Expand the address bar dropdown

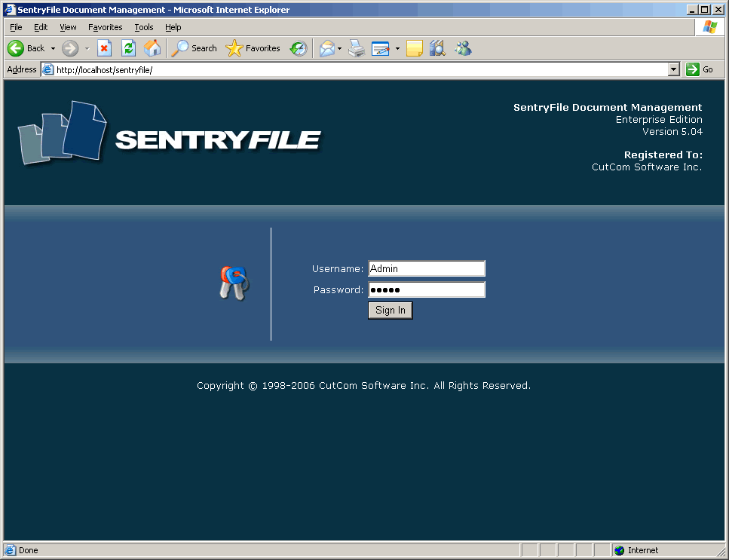[x=674, y=69]
